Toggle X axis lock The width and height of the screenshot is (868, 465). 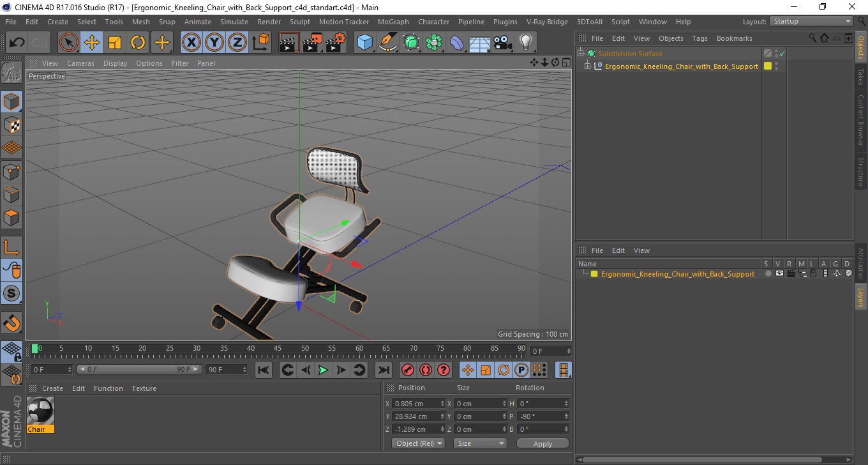click(191, 43)
